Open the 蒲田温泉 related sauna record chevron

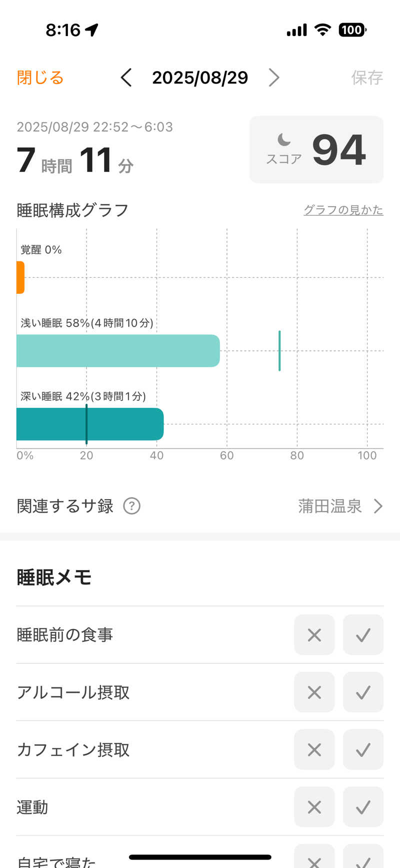tap(378, 506)
